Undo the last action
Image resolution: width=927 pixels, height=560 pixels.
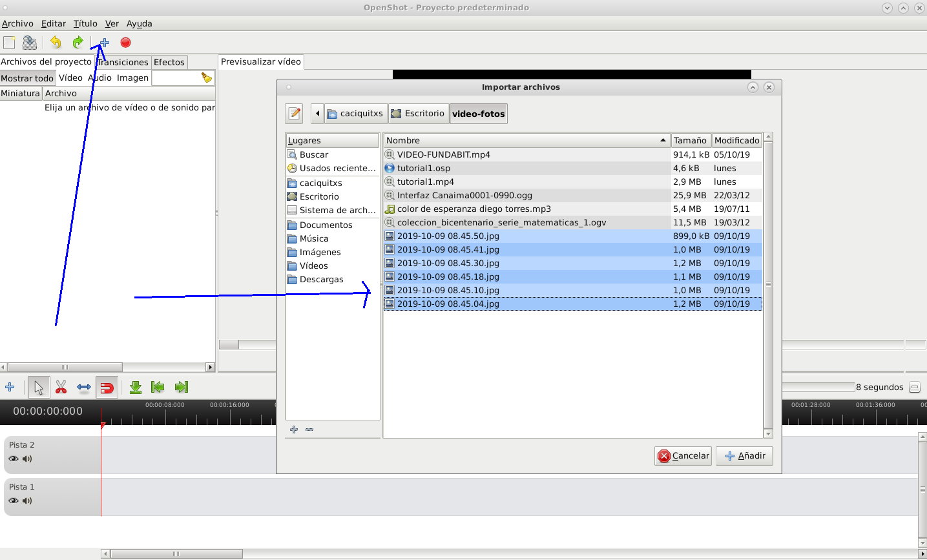pos(56,43)
